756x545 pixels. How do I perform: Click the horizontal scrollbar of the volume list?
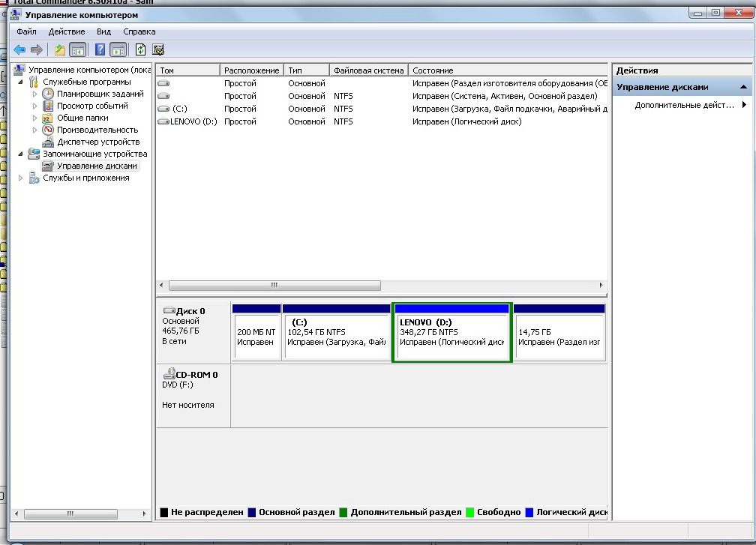click(x=274, y=286)
